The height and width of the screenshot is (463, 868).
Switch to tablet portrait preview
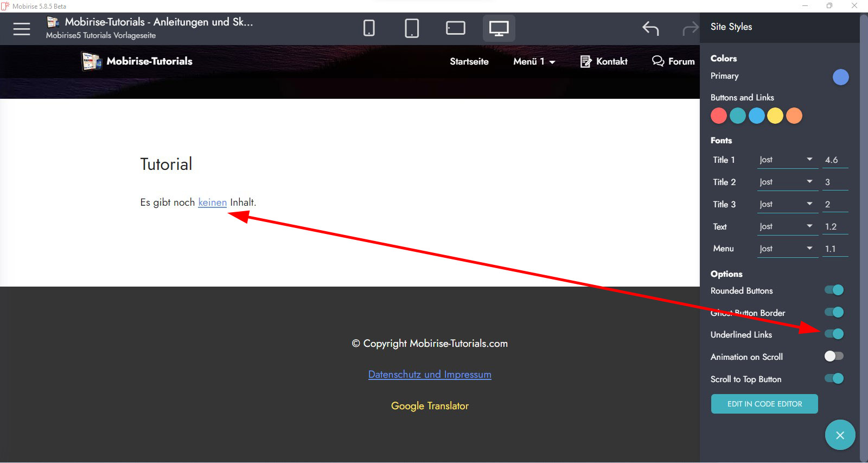click(412, 28)
